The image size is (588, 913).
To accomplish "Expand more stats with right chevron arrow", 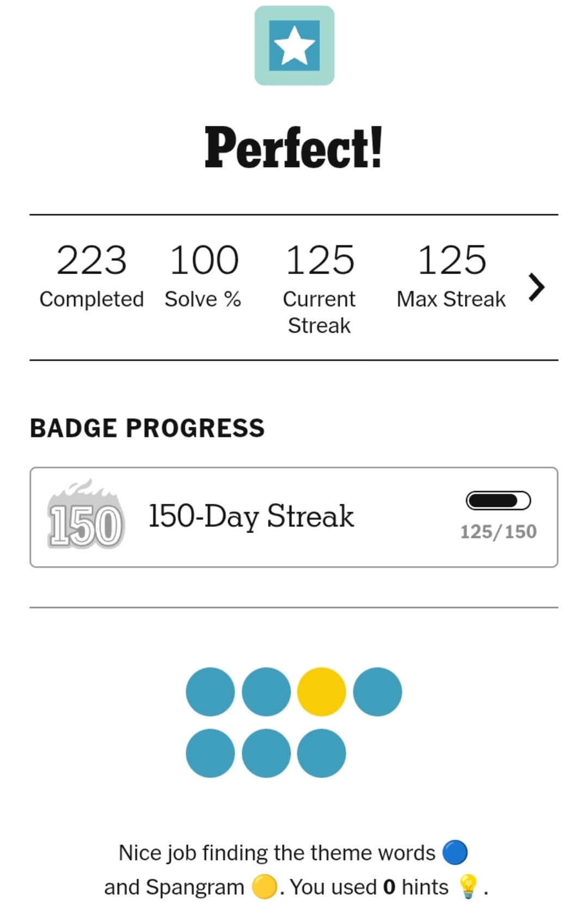I will point(536,287).
